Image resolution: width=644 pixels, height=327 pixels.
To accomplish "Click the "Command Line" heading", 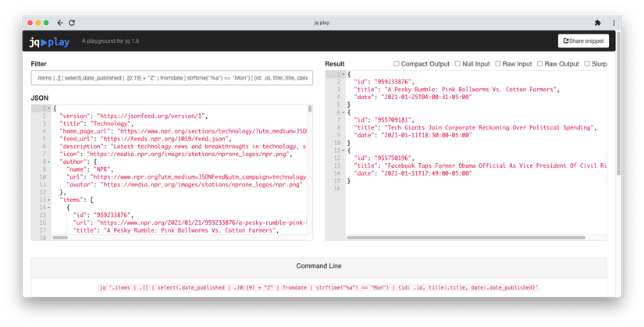I will click(318, 266).
